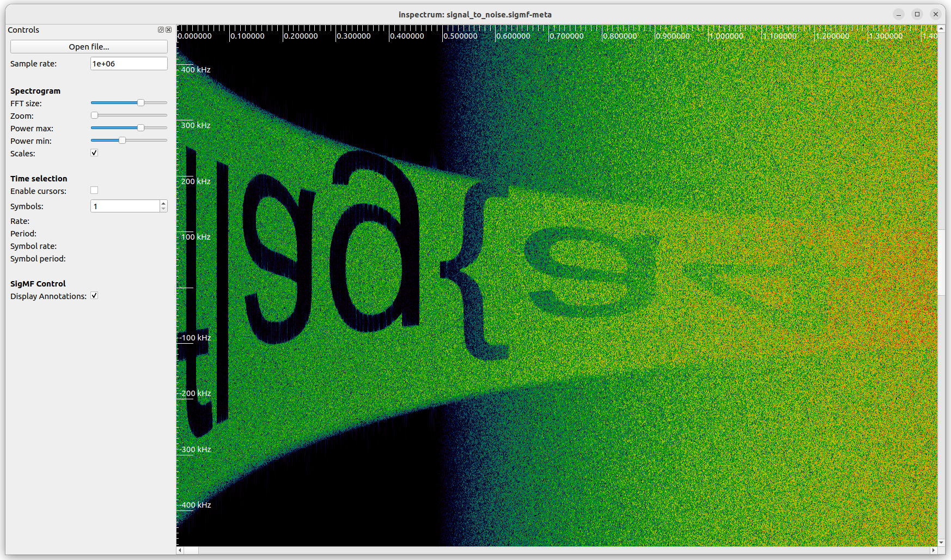Adjust the FFT size slider handle

coord(141,102)
